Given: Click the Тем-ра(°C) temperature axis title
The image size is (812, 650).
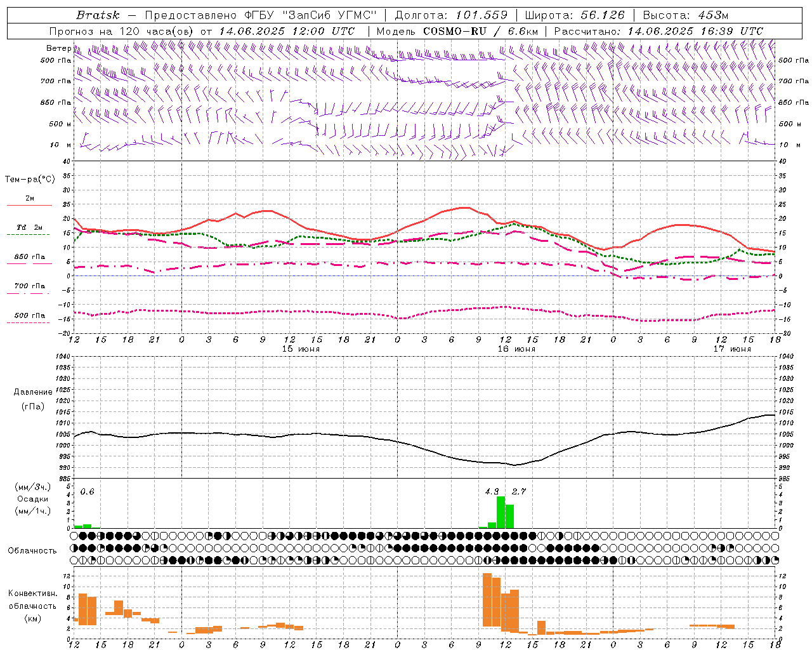Looking at the screenshot, I should pyautogui.click(x=30, y=180).
